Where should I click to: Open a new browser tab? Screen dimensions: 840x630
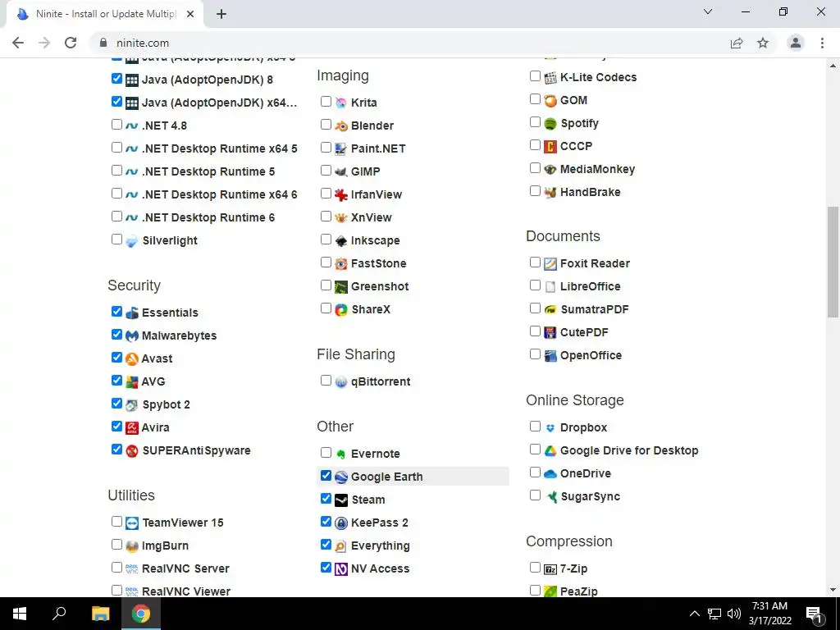221,15
